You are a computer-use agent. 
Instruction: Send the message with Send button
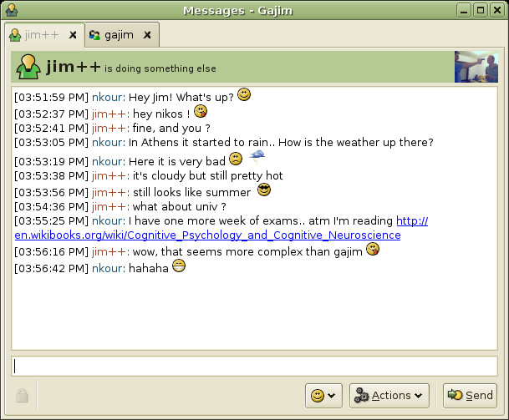(470, 395)
